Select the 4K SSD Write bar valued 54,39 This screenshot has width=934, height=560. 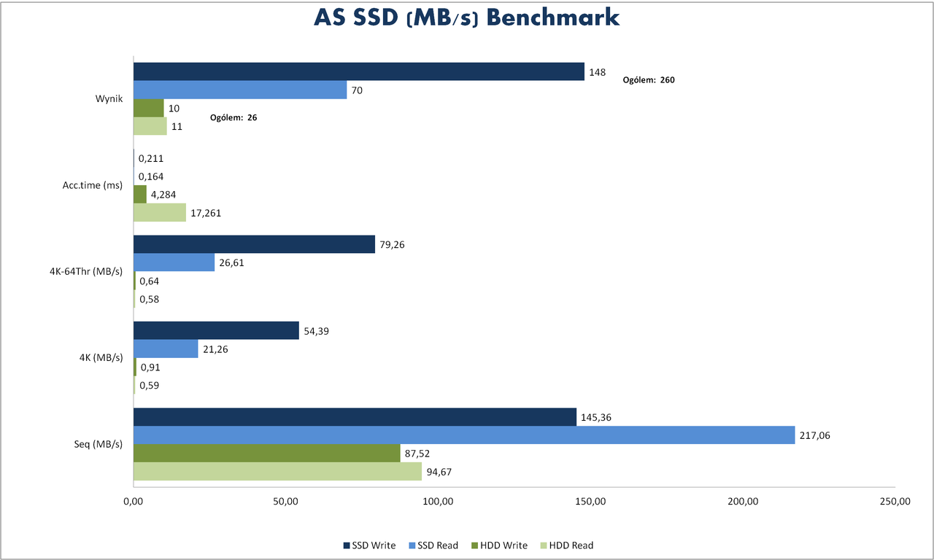[216, 330]
